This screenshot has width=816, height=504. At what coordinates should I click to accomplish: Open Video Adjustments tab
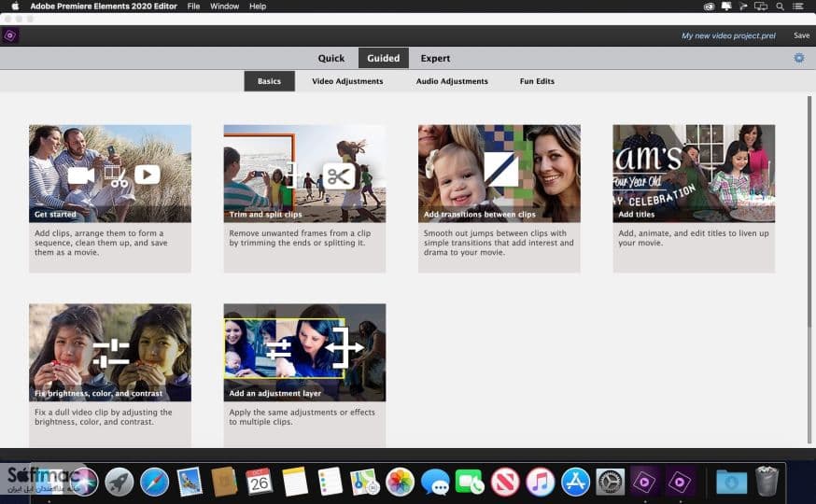[347, 81]
